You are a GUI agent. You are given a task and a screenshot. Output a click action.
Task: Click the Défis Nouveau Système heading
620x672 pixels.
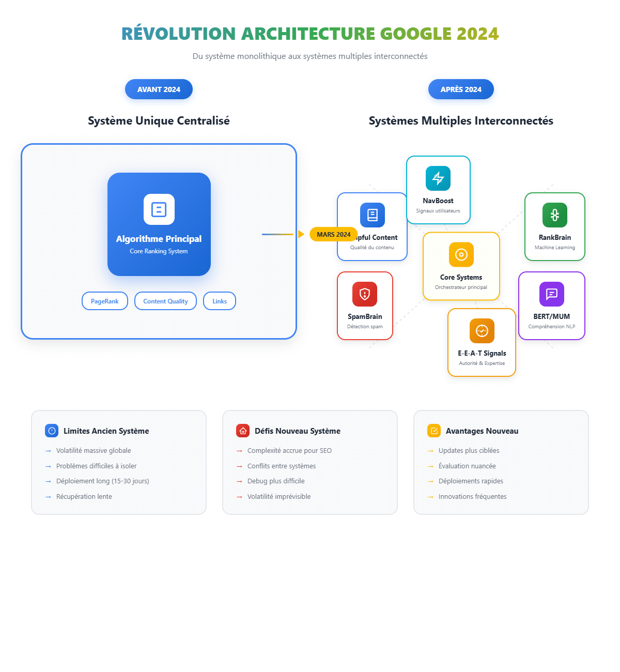coord(298,431)
